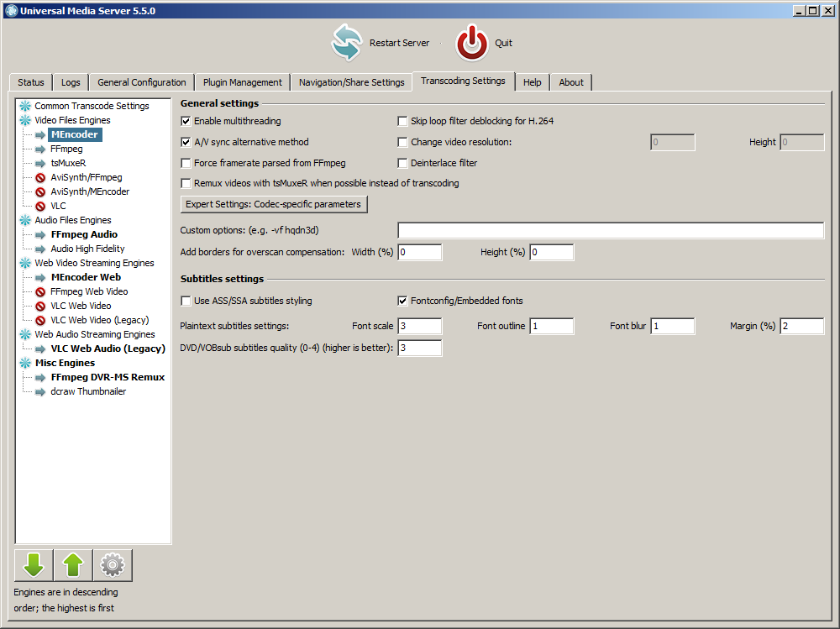The width and height of the screenshot is (840, 629).
Task: Click the disabled icon next to AviSynth/FFmpeg
Action: click(40, 177)
